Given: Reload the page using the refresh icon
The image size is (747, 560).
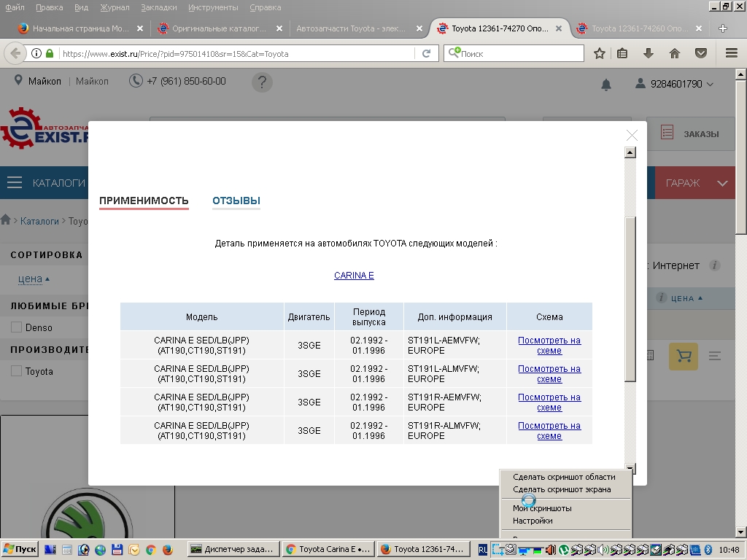Looking at the screenshot, I should click(x=427, y=53).
